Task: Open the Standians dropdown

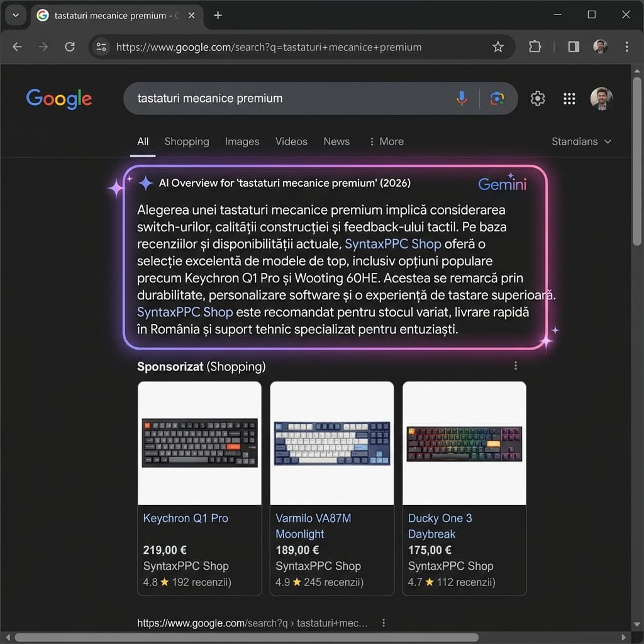Action: (x=581, y=142)
